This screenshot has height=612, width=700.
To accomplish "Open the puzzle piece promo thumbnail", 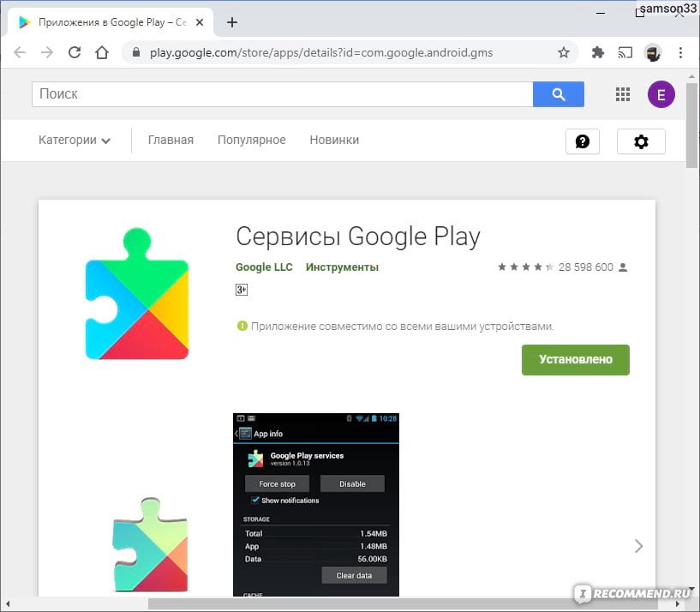I will (x=151, y=544).
